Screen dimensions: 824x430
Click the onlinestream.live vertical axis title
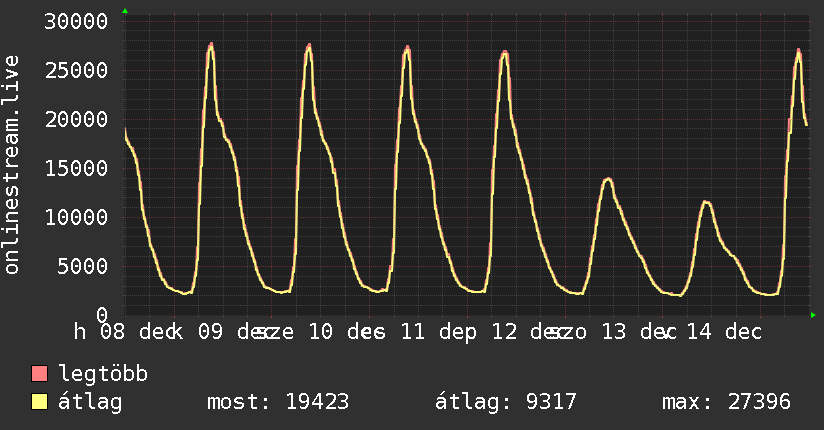(11, 165)
